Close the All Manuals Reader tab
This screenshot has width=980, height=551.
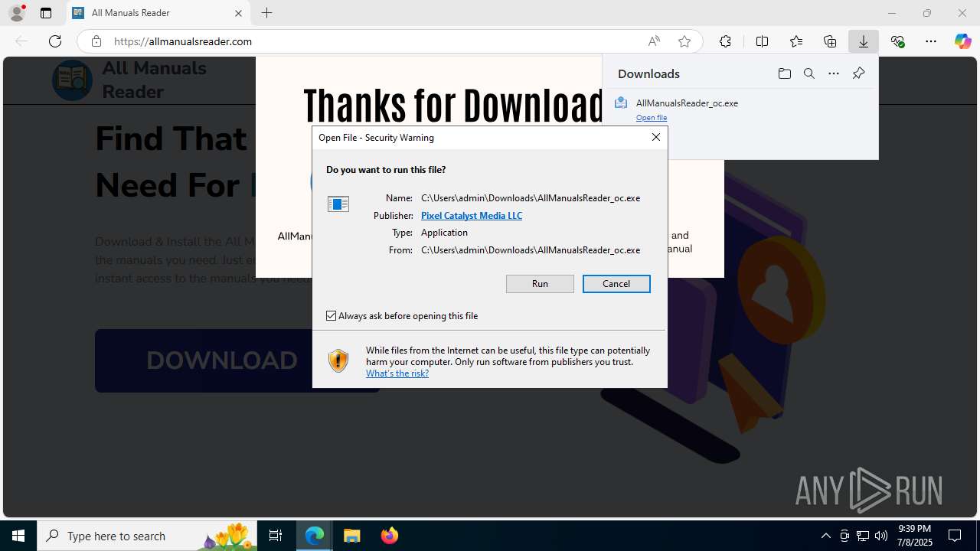coord(238,13)
